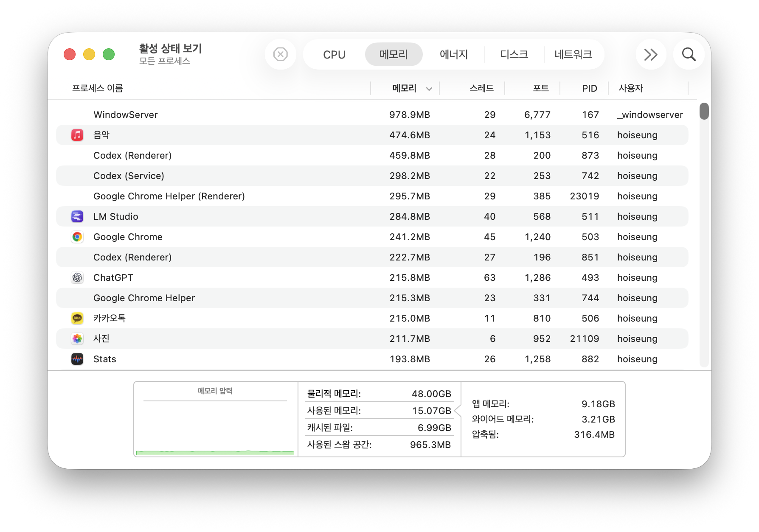Open the 에너지 tab
Viewport: 759px width, 532px height.
click(454, 54)
